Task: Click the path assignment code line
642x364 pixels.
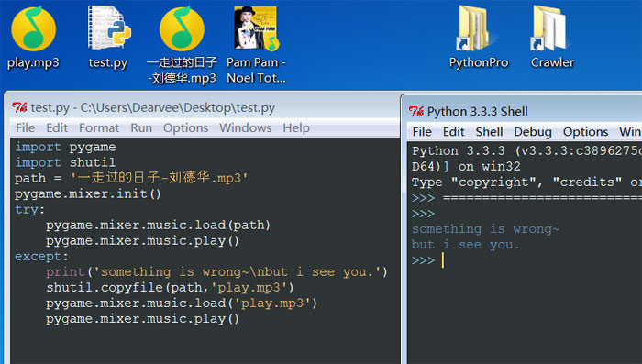Action: tap(131, 178)
